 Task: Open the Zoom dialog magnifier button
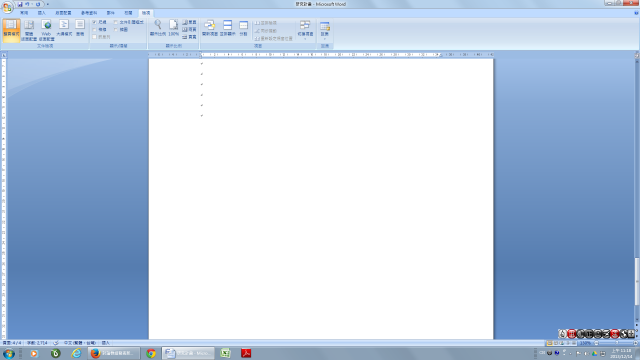tap(158, 29)
